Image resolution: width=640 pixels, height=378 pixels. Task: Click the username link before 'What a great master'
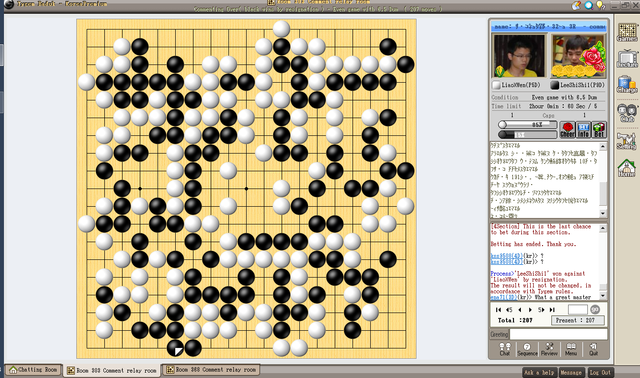click(x=504, y=297)
